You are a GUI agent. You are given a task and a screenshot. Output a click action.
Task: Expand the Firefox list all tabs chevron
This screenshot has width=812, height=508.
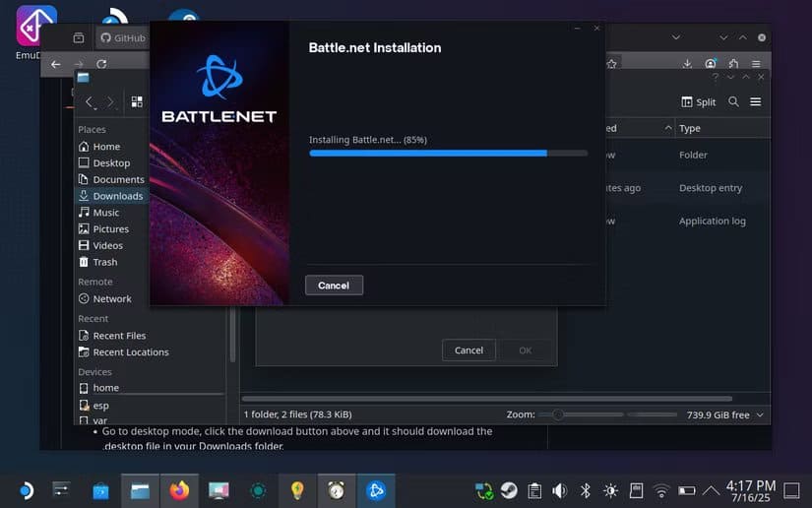tap(676, 37)
